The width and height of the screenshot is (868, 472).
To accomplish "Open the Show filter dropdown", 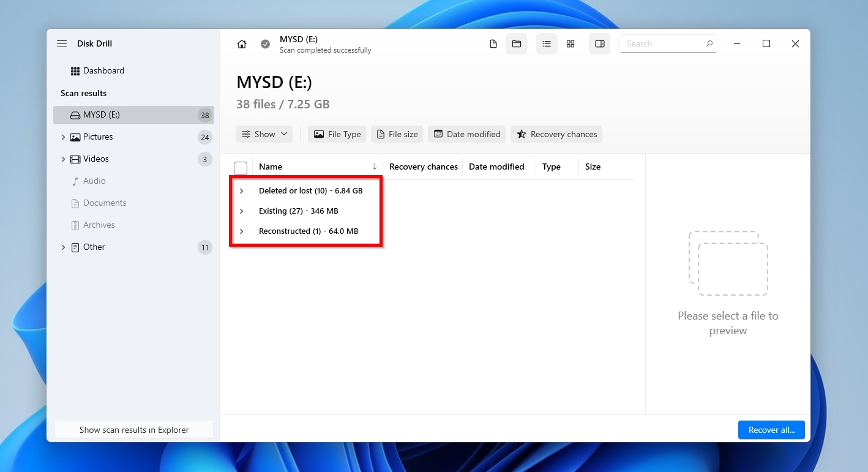I will (264, 134).
